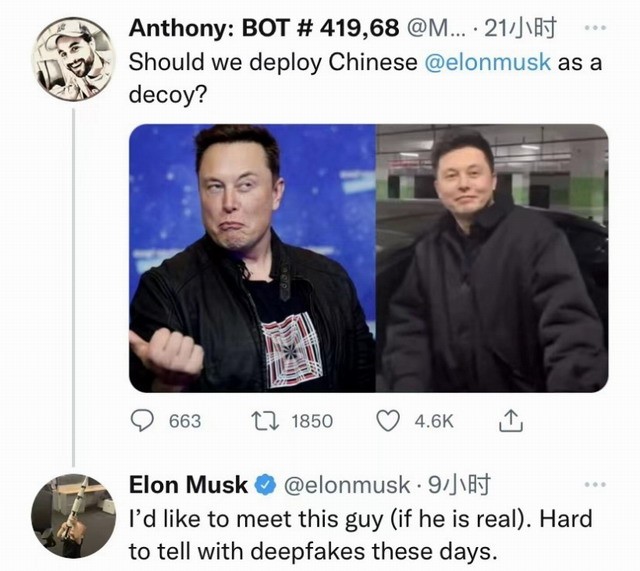Open the share upload icon
Viewport: 640px width, 571px height.
[x=511, y=421]
